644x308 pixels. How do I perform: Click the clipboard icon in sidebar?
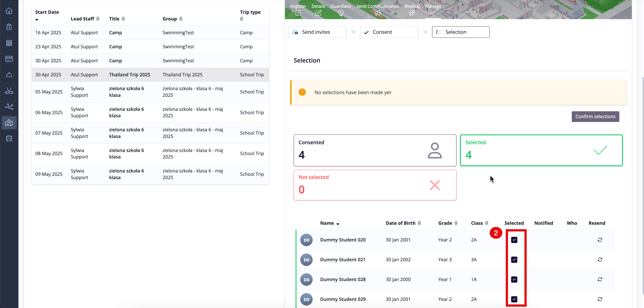click(9, 27)
